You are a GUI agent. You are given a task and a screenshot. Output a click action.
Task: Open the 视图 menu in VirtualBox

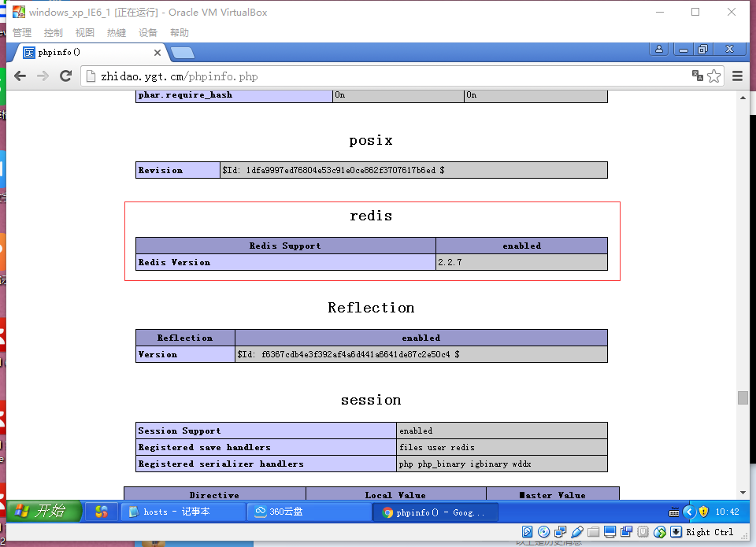coord(85,33)
